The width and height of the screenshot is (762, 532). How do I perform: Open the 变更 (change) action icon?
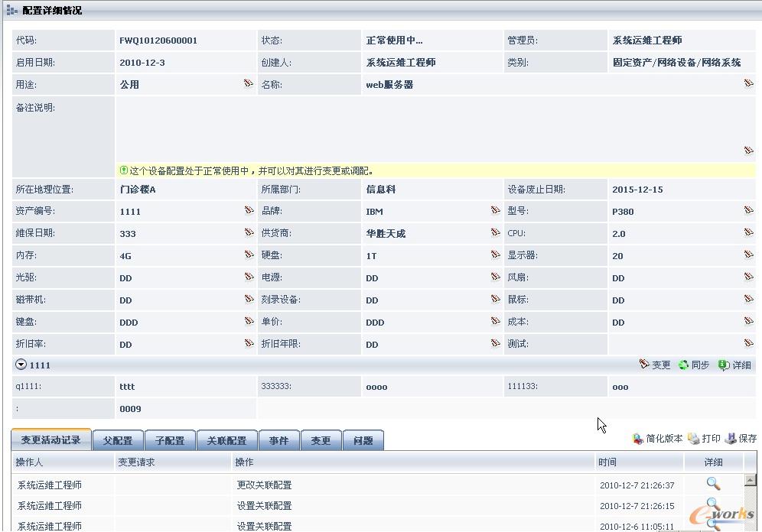(x=656, y=365)
